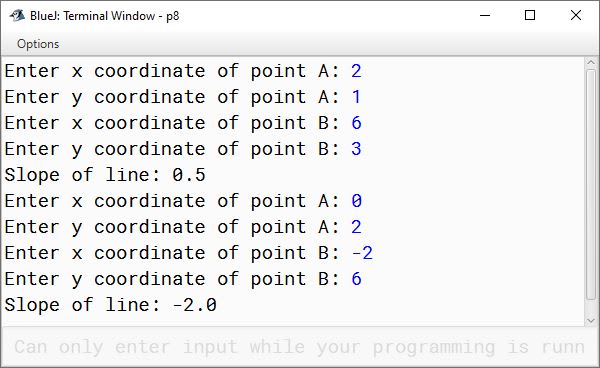Maximize the Terminal Window
Screen dimensions: 600x368
530,15
